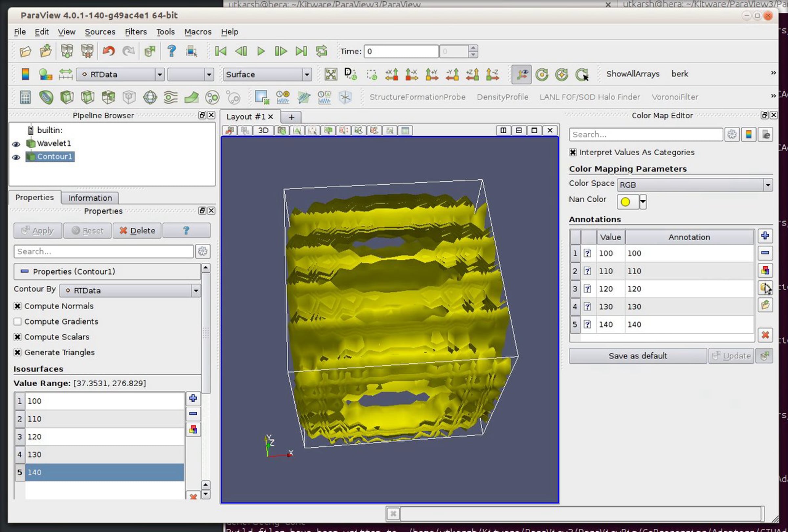Open the Contour By RTData dropdown
The width and height of the screenshot is (788, 532).
click(x=130, y=291)
